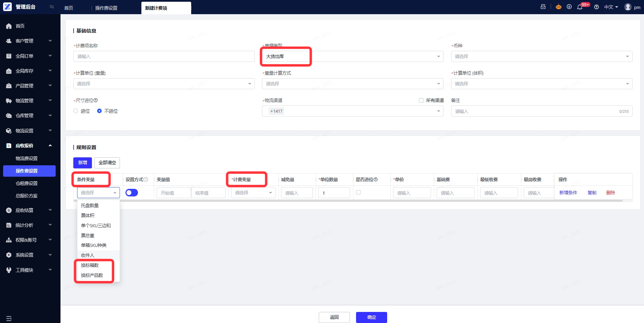Click the printer icon in top bar
The width and height of the screenshot is (644, 323).
pyautogui.click(x=543, y=7)
